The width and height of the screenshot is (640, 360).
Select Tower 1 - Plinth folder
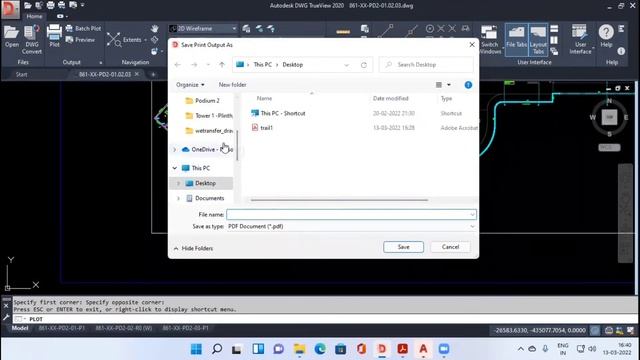click(x=209, y=116)
